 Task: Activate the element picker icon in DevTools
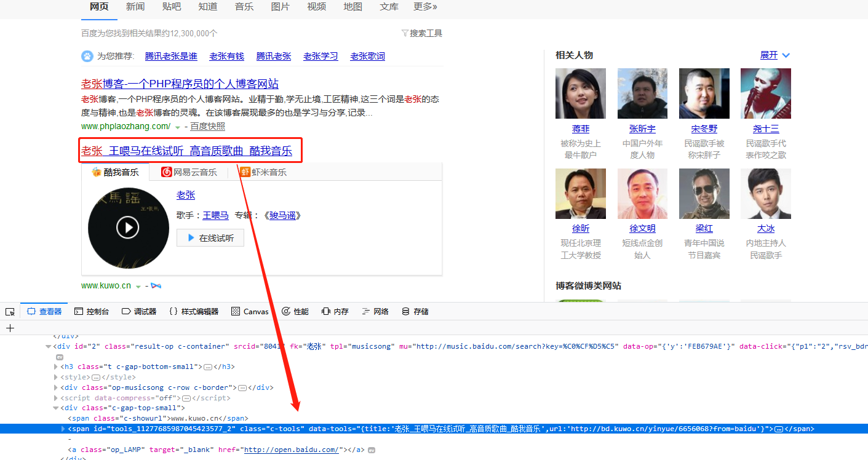tap(10, 312)
